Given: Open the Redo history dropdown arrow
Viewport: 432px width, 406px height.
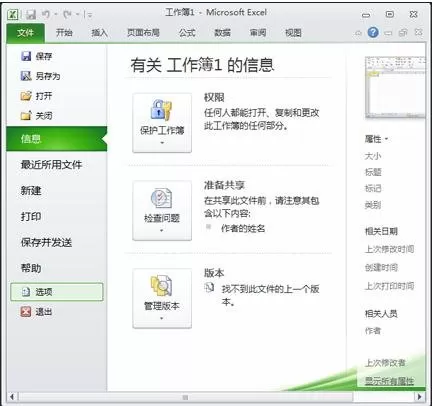Looking at the screenshot, I should (x=77, y=15).
